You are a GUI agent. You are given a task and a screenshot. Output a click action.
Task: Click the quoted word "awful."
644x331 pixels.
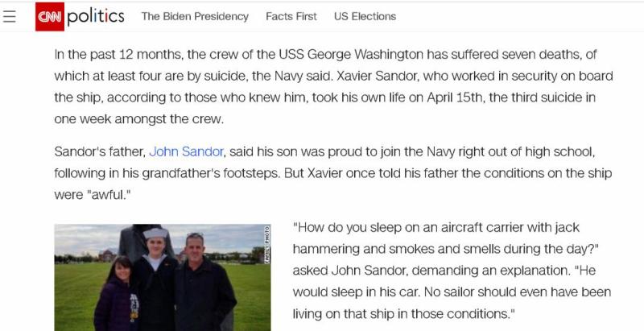[x=111, y=195]
